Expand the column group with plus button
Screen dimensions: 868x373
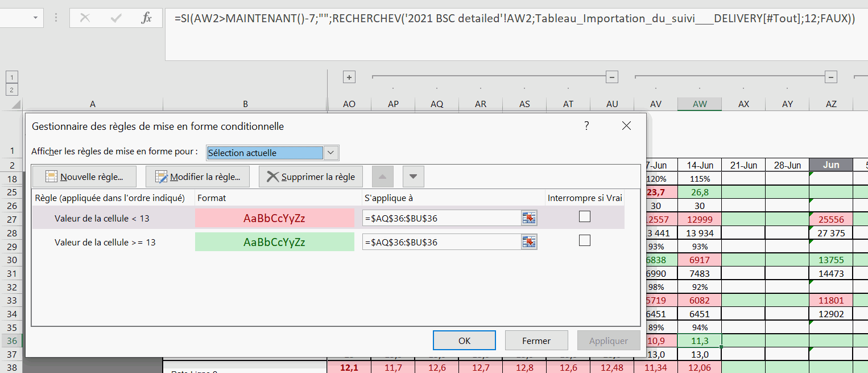(x=349, y=77)
